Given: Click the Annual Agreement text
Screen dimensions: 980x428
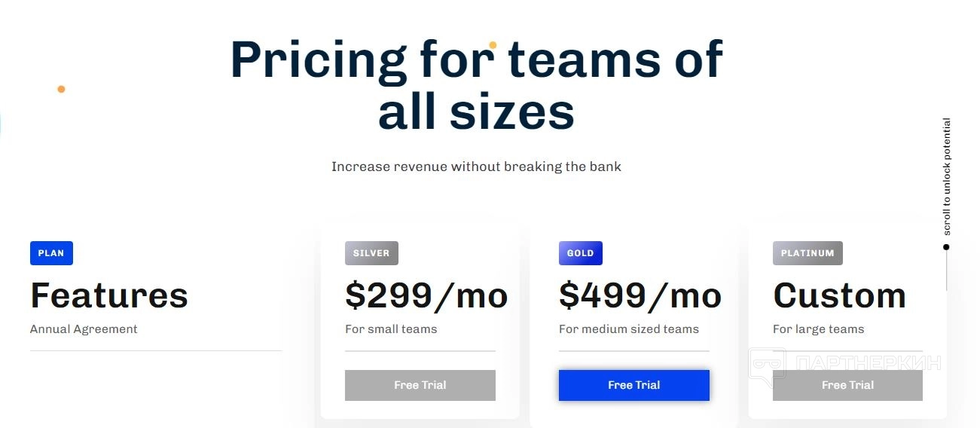Looking at the screenshot, I should [84, 329].
